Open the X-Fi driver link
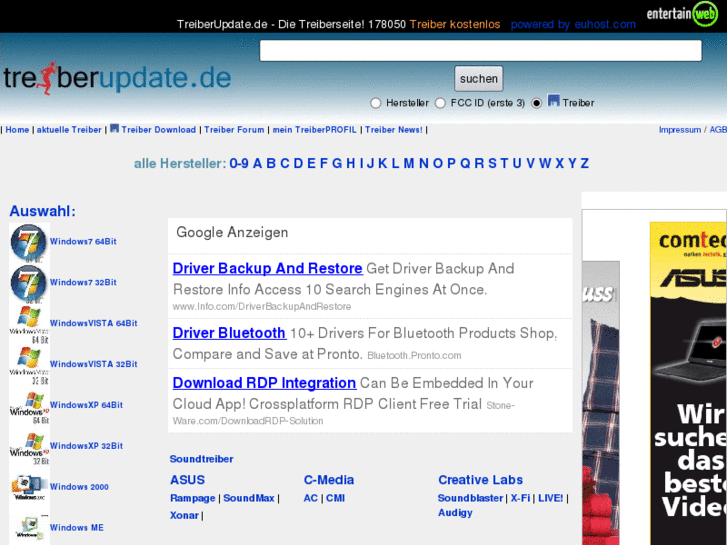The height and width of the screenshot is (545, 727). click(520, 498)
